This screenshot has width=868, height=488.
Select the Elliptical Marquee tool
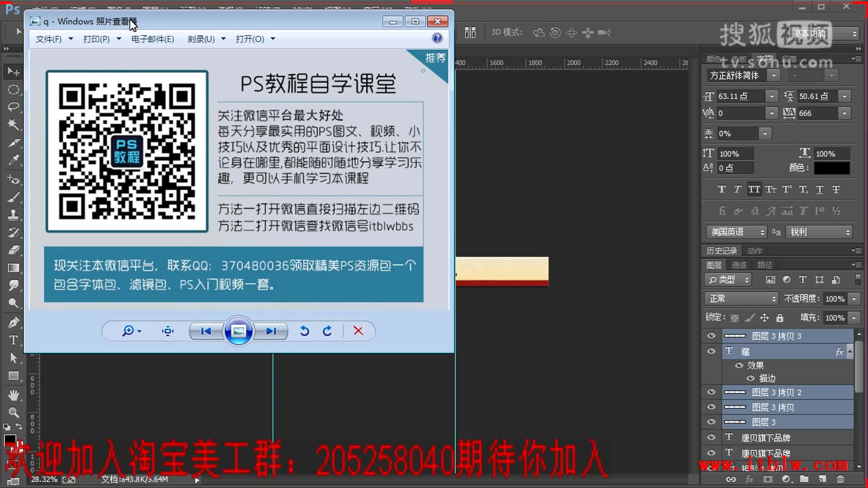pos(14,89)
